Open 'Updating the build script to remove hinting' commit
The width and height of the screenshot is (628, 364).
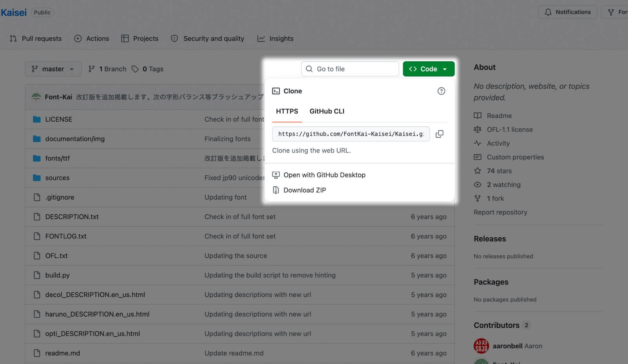tap(270, 275)
